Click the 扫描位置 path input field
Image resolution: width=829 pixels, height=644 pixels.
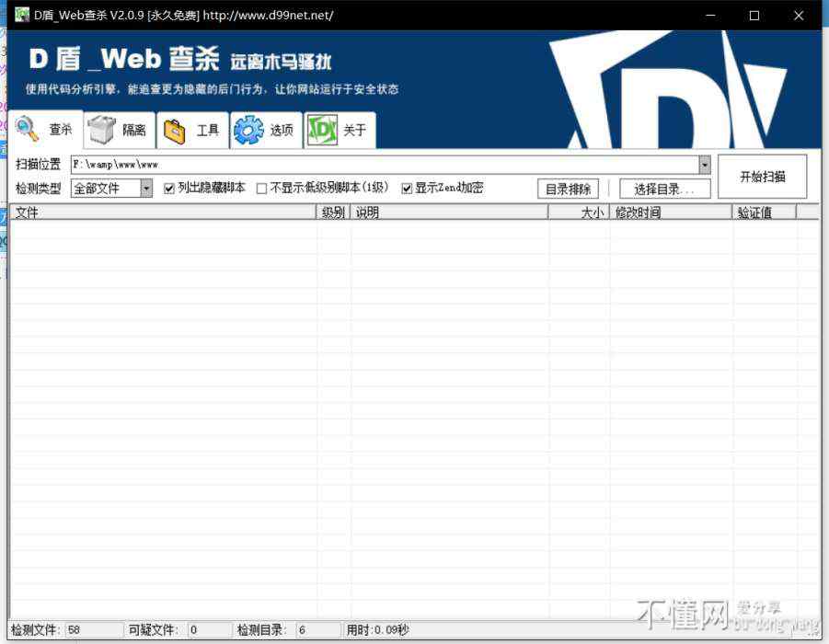tap(385, 165)
